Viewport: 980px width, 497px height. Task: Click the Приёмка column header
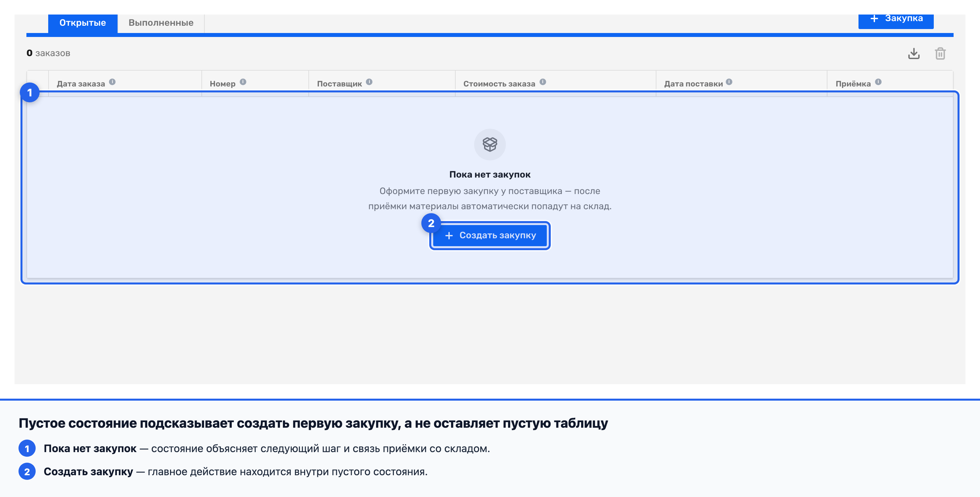853,83
